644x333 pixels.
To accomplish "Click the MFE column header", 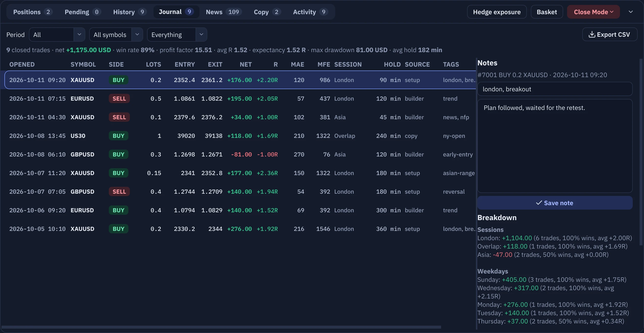I will (324, 64).
